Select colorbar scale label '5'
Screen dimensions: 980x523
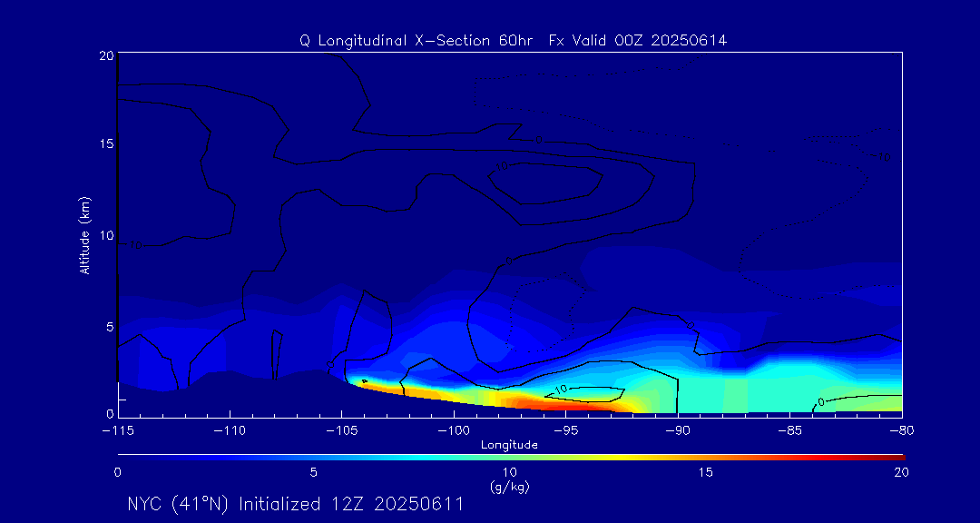tap(314, 472)
